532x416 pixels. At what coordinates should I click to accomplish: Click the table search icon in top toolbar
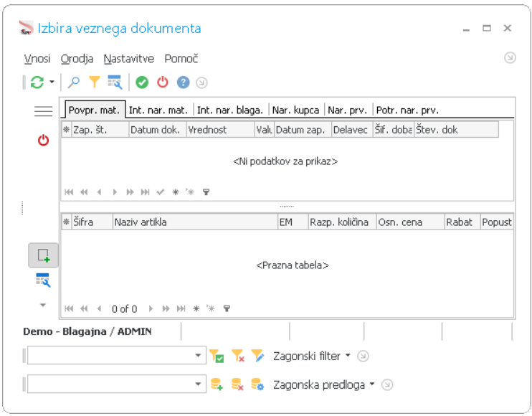point(115,82)
